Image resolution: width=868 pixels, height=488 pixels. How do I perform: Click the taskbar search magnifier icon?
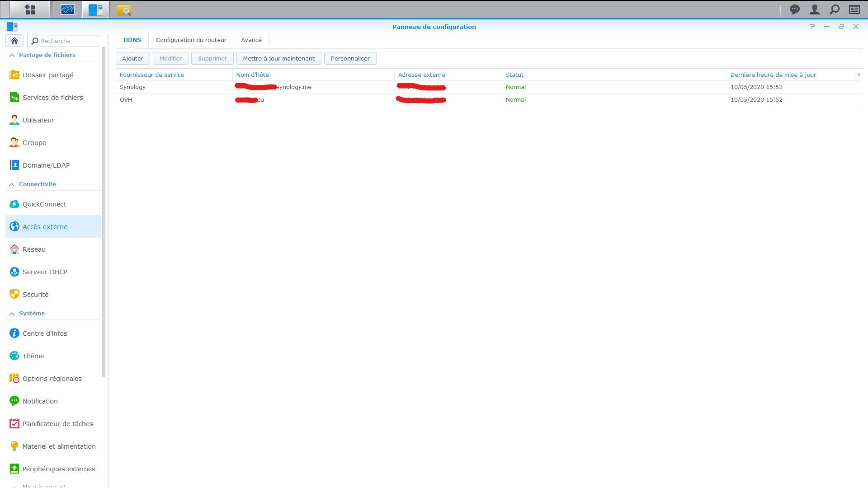pos(835,9)
